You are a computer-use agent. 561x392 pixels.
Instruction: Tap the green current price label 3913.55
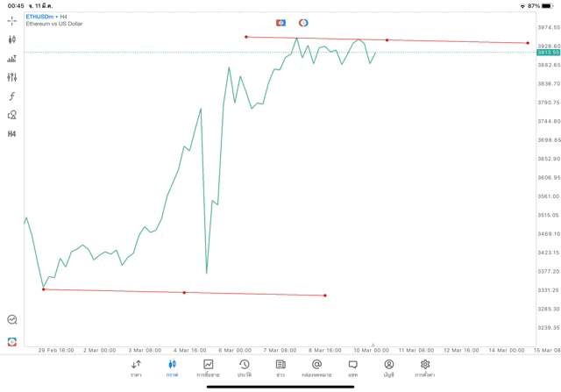coord(549,53)
